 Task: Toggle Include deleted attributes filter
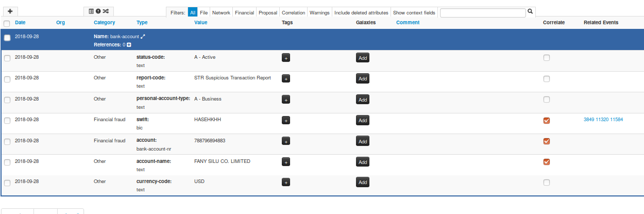click(x=361, y=12)
